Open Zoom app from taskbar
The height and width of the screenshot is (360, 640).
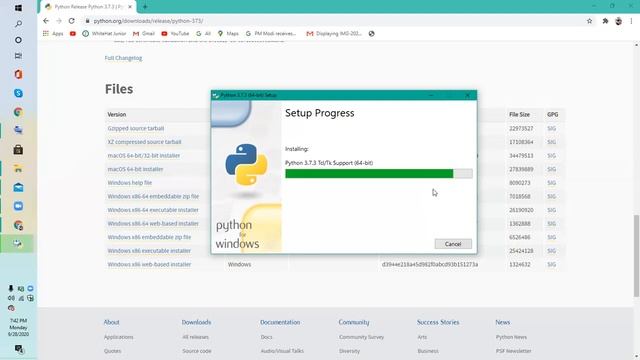click(18, 206)
